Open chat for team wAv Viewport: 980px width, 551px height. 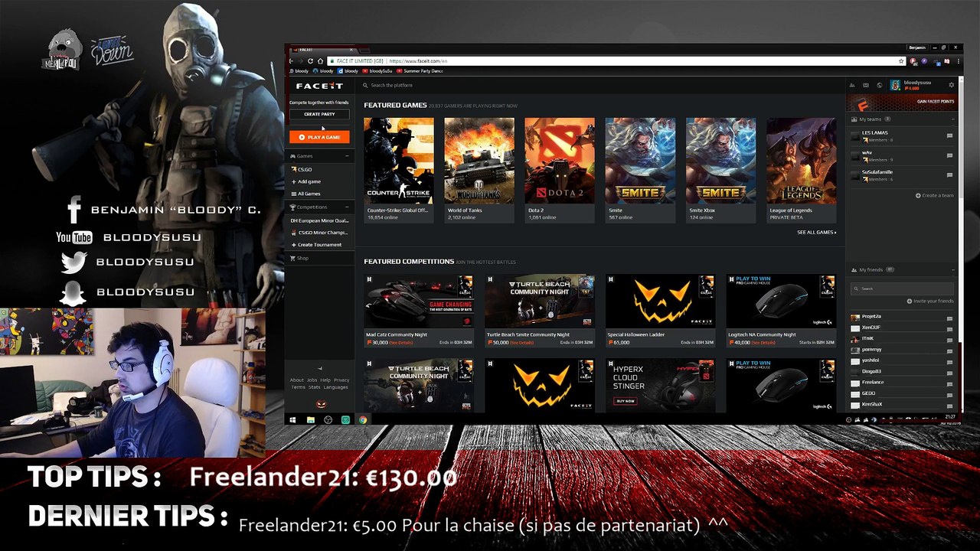coord(949,155)
